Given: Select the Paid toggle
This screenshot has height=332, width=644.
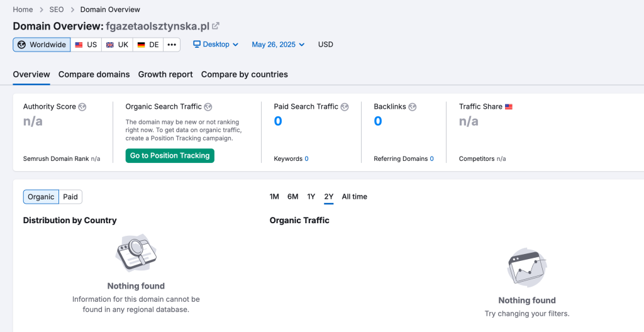Looking at the screenshot, I should [70, 197].
